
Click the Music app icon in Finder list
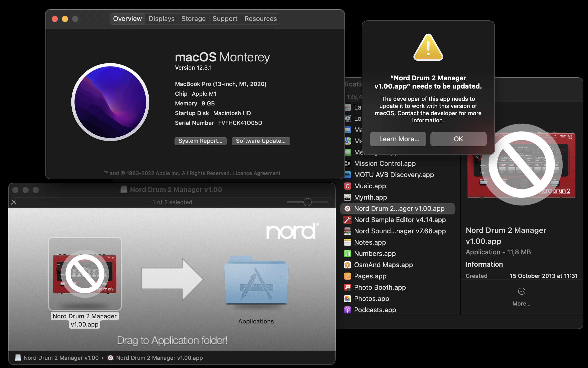347,186
